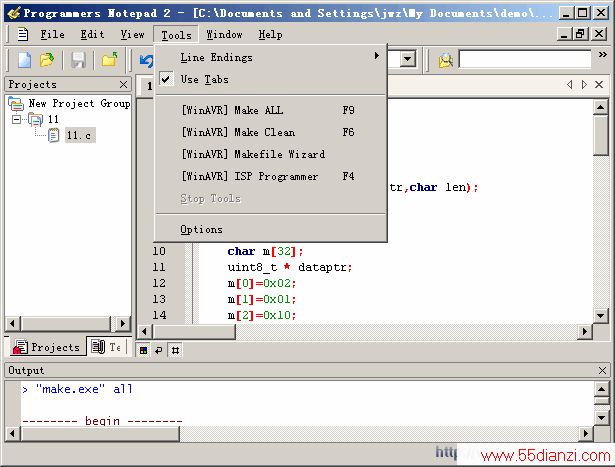Click the Find search toolbar icon
The width and height of the screenshot is (615, 467).
pos(446,60)
